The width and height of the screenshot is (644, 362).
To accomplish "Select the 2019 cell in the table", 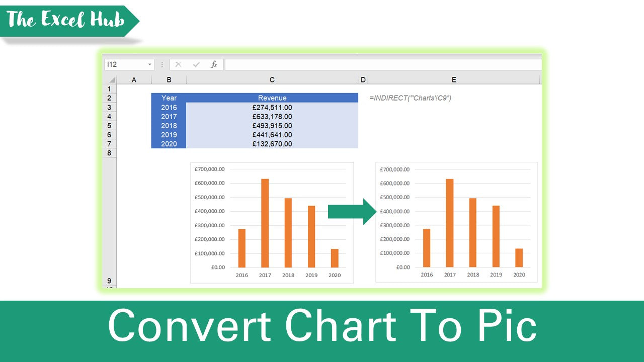I will coord(169,135).
